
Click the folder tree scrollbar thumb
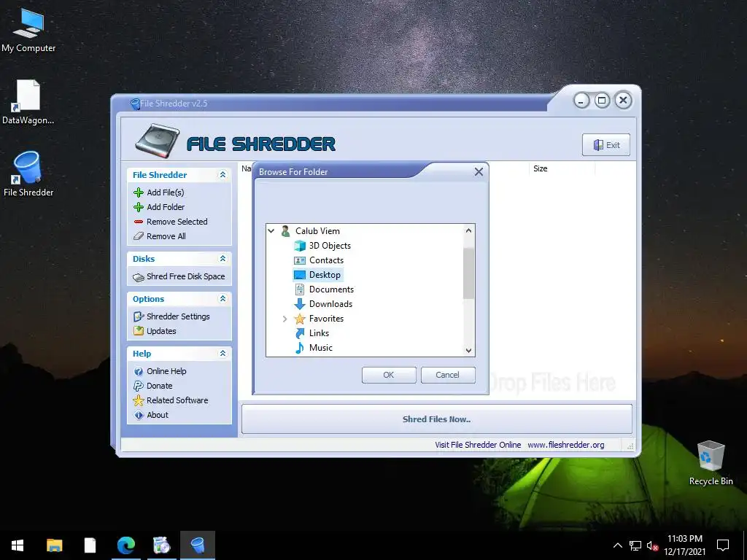pyautogui.click(x=469, y=273)
